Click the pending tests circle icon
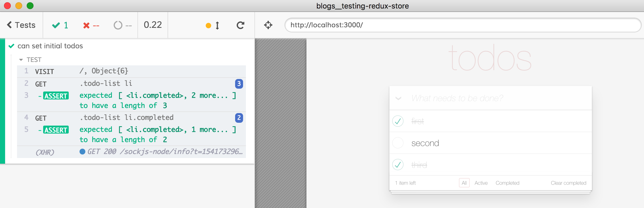Viewport: 644px width, 208px height. [x=118, y=25]
